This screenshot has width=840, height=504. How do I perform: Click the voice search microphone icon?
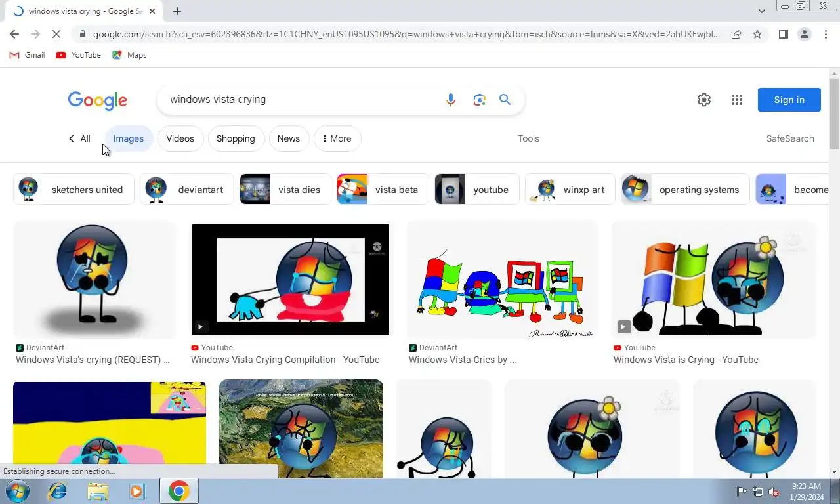click(x=450, y=100)
